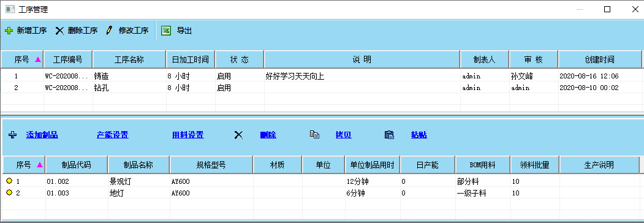
Task: Sort by 制品名称 column header
Action: tap(139, 165)
